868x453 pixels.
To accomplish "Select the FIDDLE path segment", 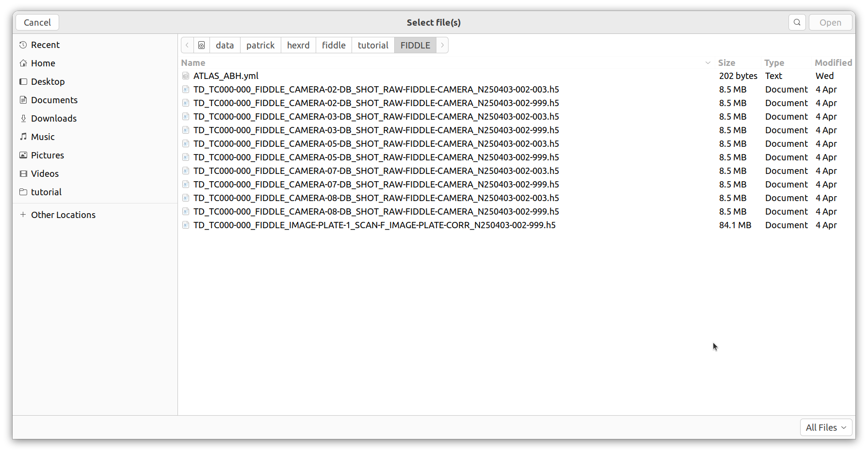I will (415, 46).
